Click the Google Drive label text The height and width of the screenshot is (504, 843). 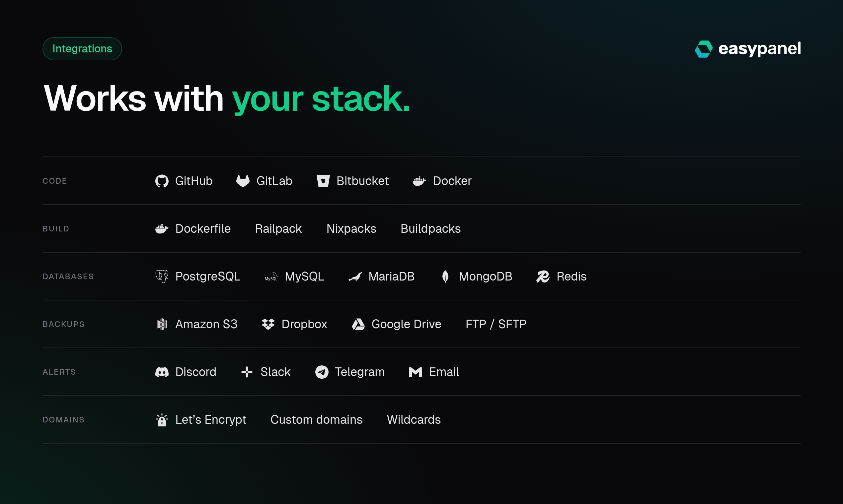[x=406, y=324]
